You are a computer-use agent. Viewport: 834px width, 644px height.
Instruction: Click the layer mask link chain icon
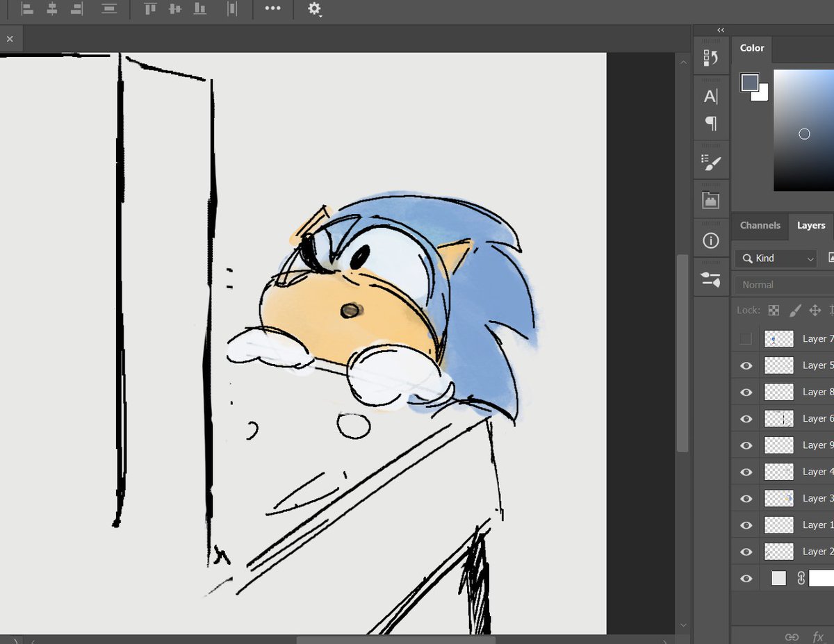point(801,578)
